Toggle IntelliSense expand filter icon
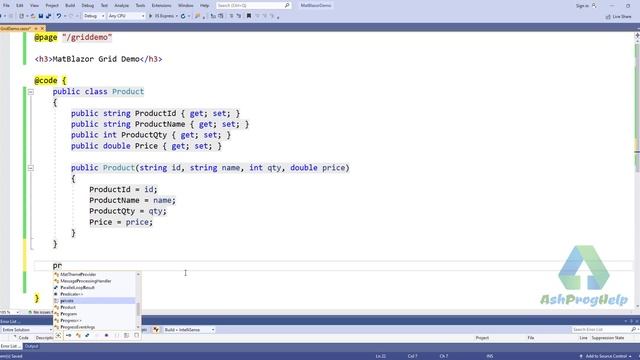 coord(58,336)
